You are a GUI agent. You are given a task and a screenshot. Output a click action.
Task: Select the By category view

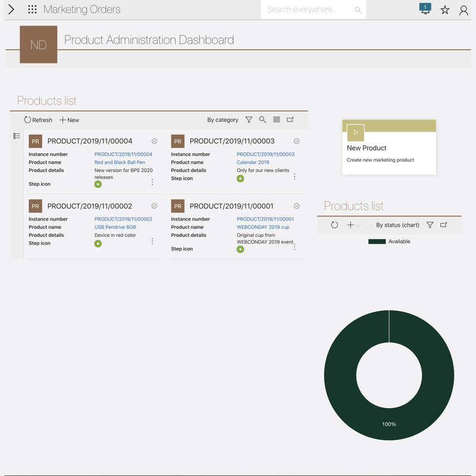(x=223, y=120)
